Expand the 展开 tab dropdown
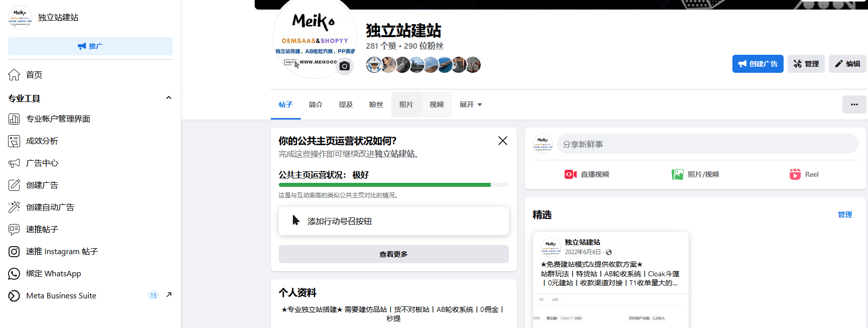 [471, 104]
